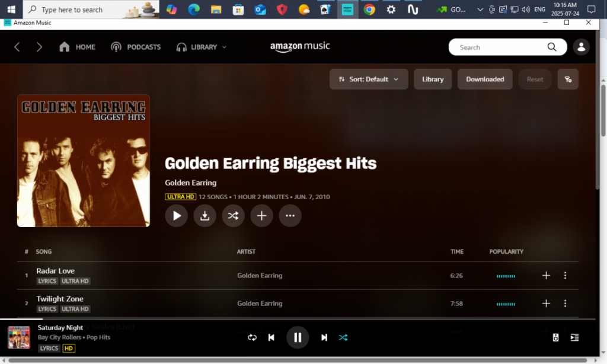This screenshot has height=364, width=607.
Task: Add Radar Love using its plus icon
Action: coord(546,275)
